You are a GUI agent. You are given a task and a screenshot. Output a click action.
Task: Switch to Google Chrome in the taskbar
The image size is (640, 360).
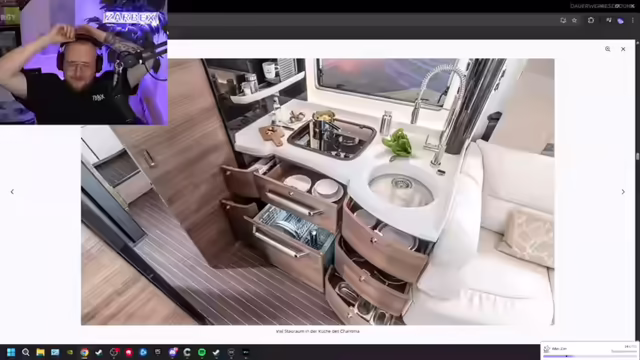pyautogui.click(x=84, y=352)
